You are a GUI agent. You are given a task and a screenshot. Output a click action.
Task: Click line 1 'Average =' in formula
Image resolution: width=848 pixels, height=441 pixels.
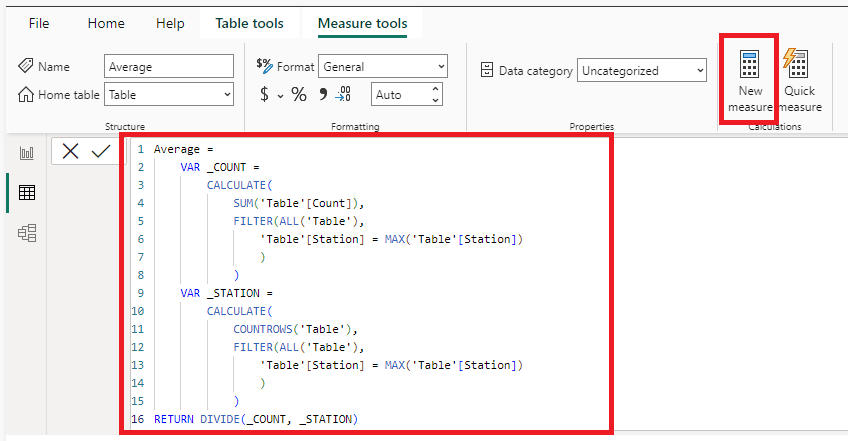coord(183,149)
